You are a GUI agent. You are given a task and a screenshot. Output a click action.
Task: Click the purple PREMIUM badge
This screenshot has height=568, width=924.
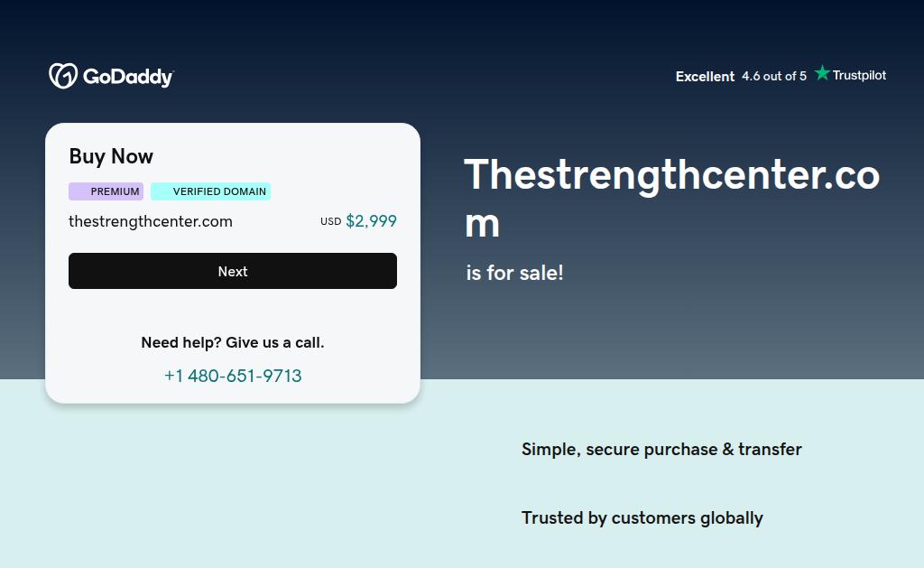pos(106,191)
